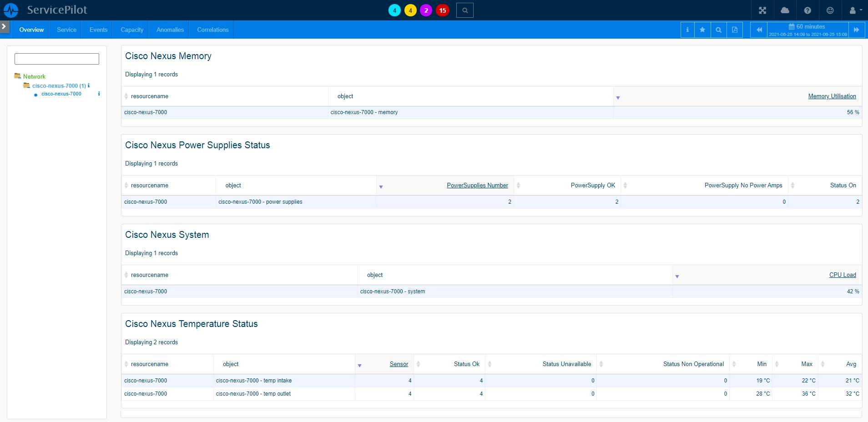Click the red badge showing 15 alerts
The width and height of the screenshot is (868, 422).
coord(443,10)
